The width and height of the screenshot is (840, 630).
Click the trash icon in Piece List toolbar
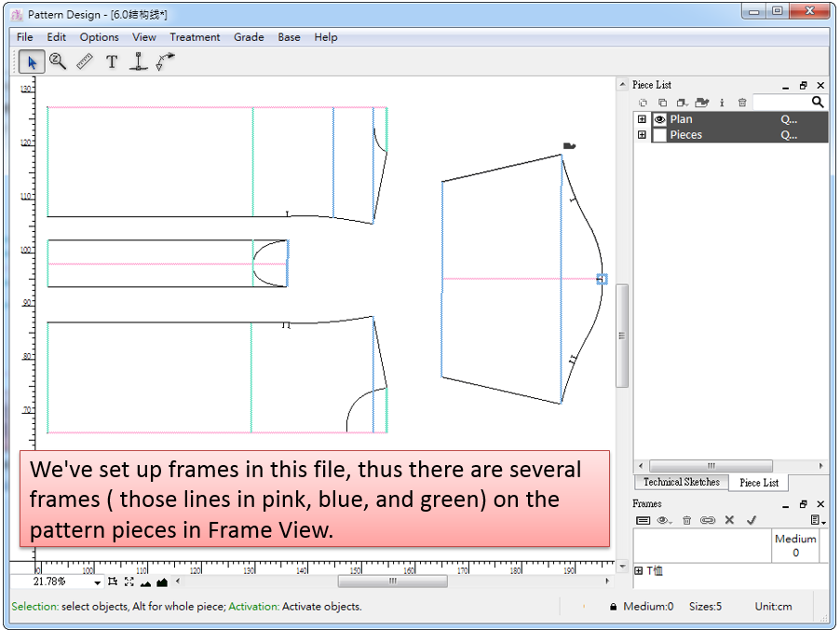pos(742,103)
